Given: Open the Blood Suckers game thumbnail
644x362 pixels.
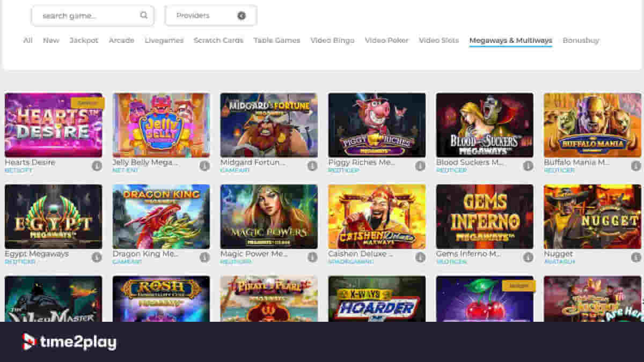Looking at the screenshot, I should (485, 125).
